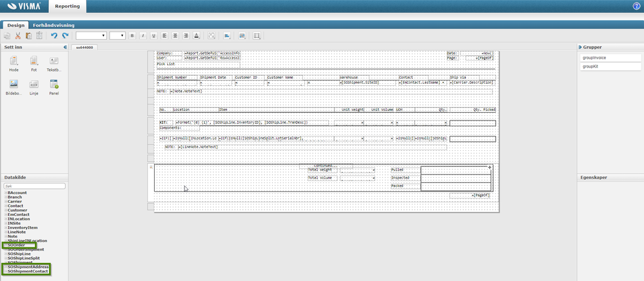Image resolution: width=644 pixels, height=281 pixels.
Task: Select the groupInvoice group
Action: tap(610, 58)
